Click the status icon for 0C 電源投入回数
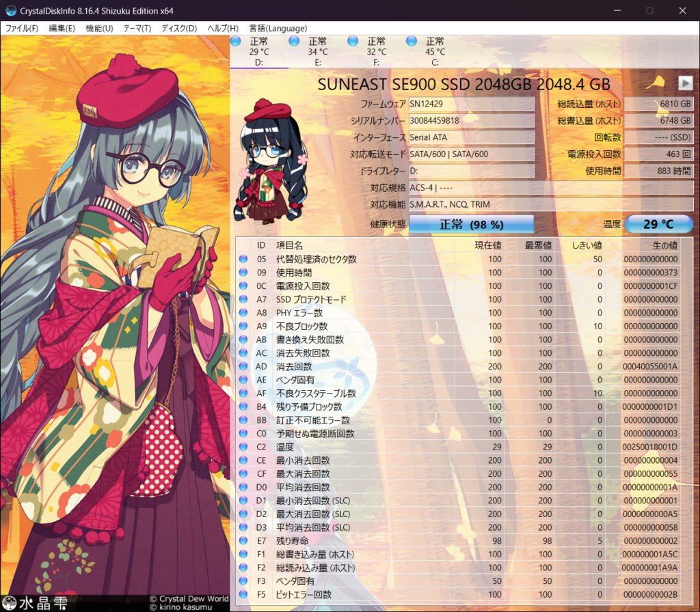The width and height of the screenshot is (700, 612). pos(243,286)
